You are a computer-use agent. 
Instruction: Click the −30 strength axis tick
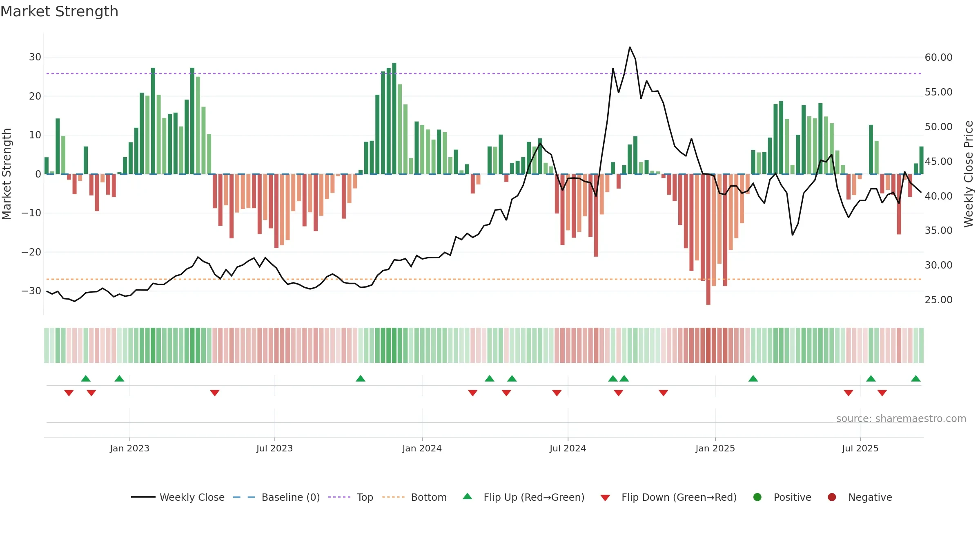(x=31, y=291)
